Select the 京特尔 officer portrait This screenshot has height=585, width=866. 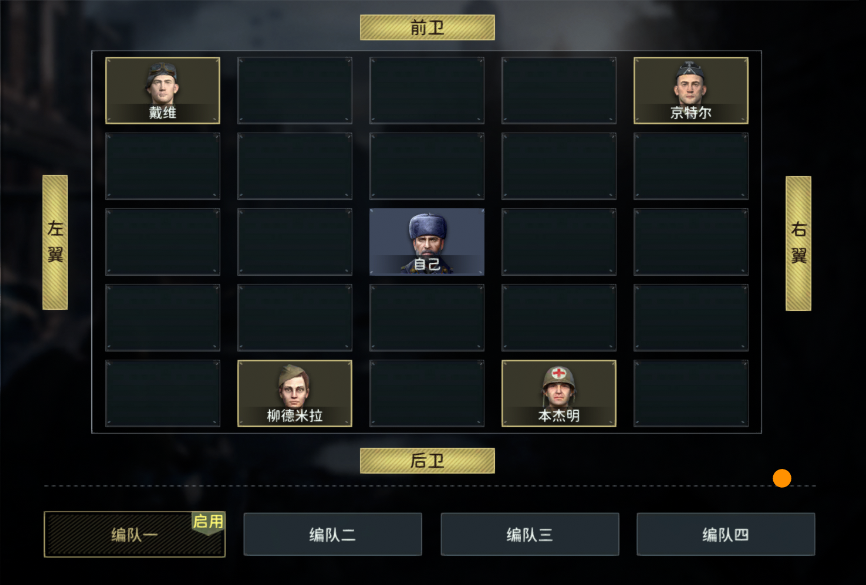691,91
